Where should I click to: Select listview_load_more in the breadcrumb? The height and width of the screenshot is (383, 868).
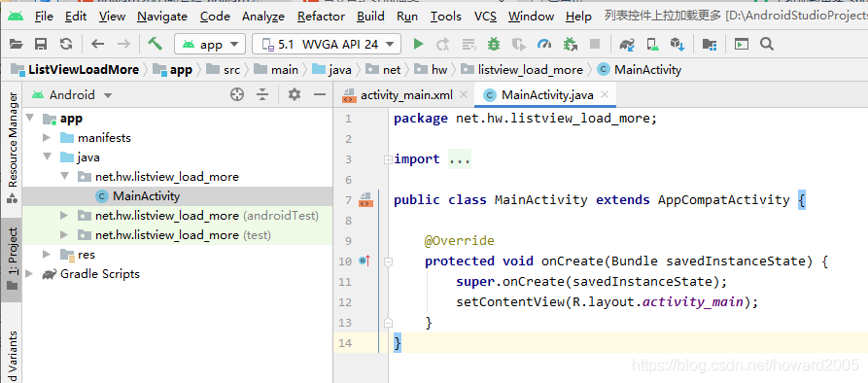tap(531, 70)
